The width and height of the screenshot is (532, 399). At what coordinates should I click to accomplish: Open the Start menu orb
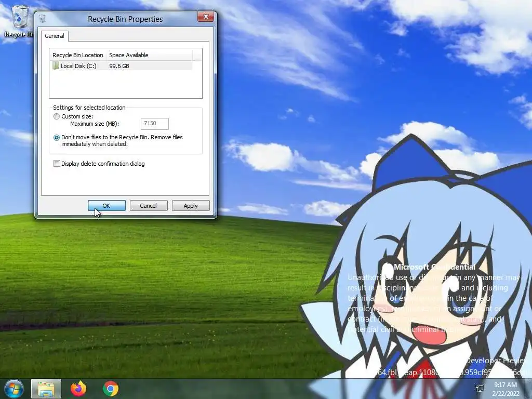pyautogui.click(x=14, y=389)
